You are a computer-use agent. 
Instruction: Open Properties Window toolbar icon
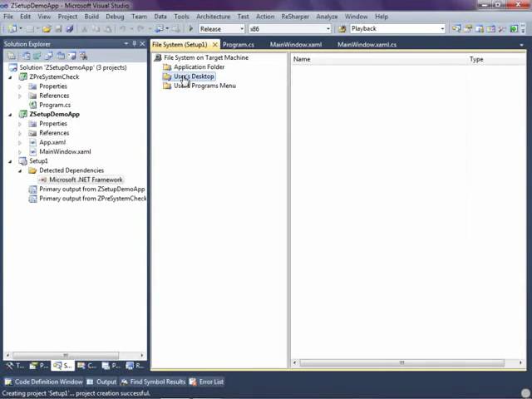[468, 29]
